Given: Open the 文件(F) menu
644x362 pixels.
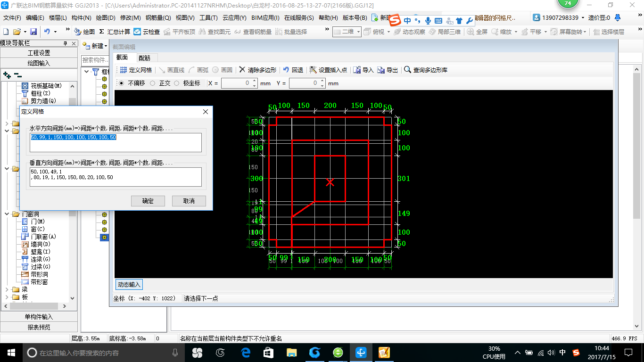Looking at the screenshot, I should [12, 17].
